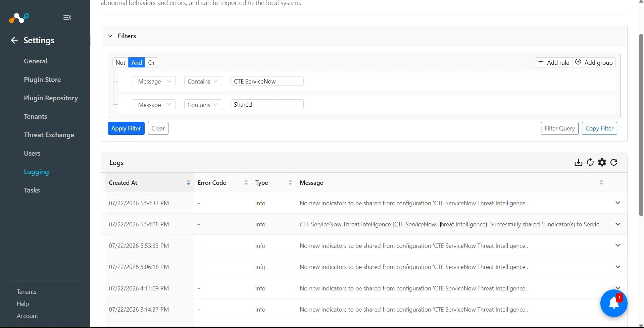The width and height of the screenshot is (644, 328).
Task: Sort by Type column arrows
Action: click(x=291, y=183)
